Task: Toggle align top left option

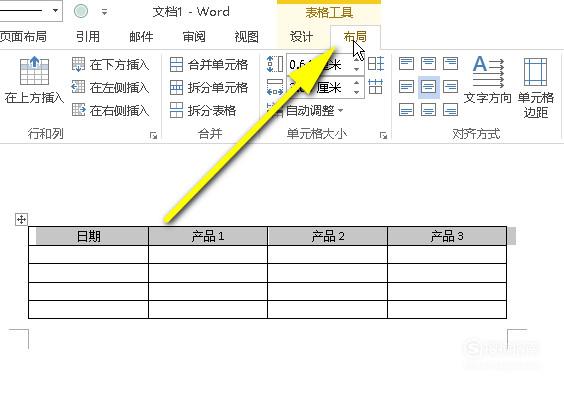Action: click(x=406, y=64)
